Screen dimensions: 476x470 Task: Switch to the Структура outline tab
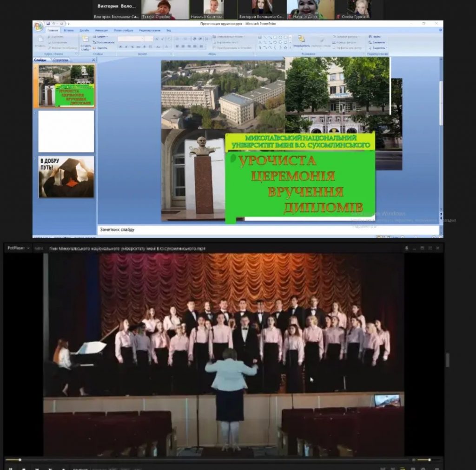(x=61, y=60)
